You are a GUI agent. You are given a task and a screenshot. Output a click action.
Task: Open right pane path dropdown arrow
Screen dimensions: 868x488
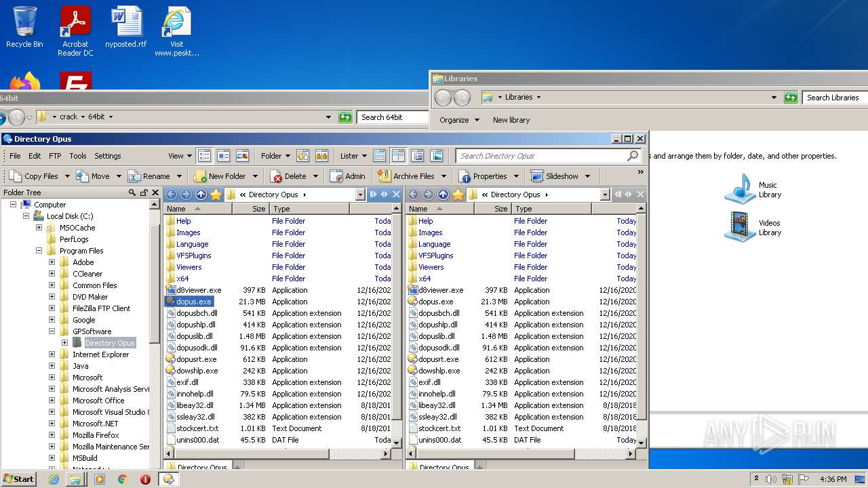click(605, 195)
